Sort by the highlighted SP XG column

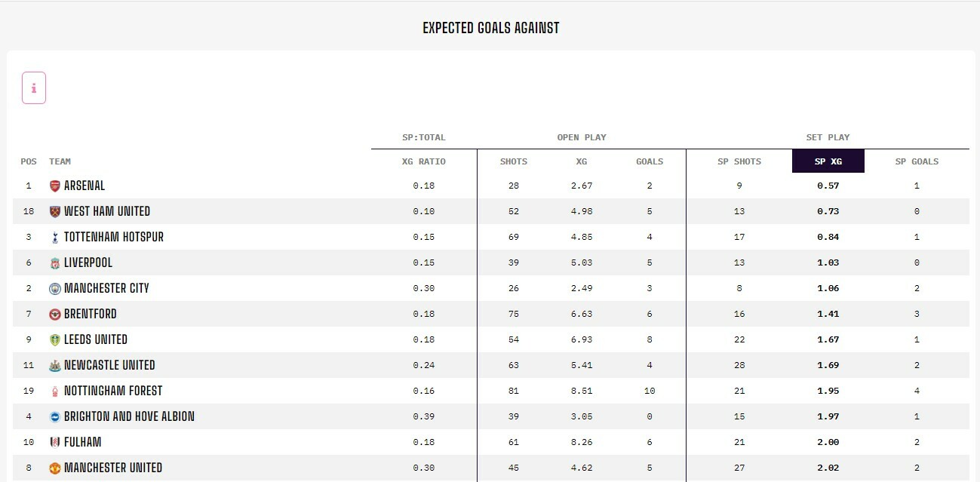828,161
